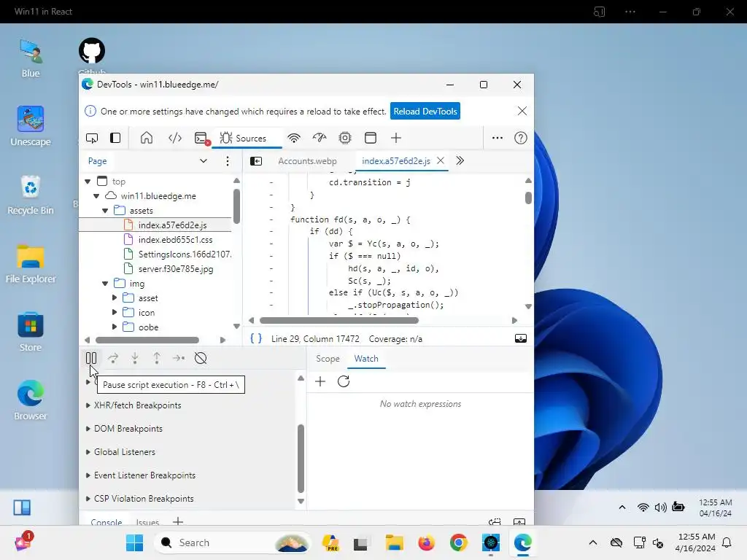747x560 pixels.
Task: Open the Page navigator dropdown
Action: 204,161
